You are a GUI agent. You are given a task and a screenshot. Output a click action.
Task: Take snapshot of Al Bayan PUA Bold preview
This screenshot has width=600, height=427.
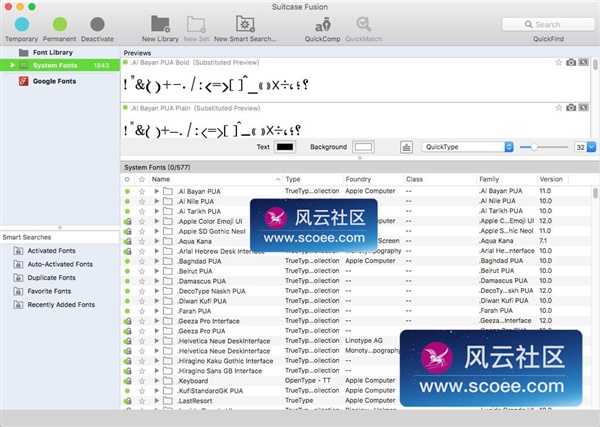[x=571, y=62]
